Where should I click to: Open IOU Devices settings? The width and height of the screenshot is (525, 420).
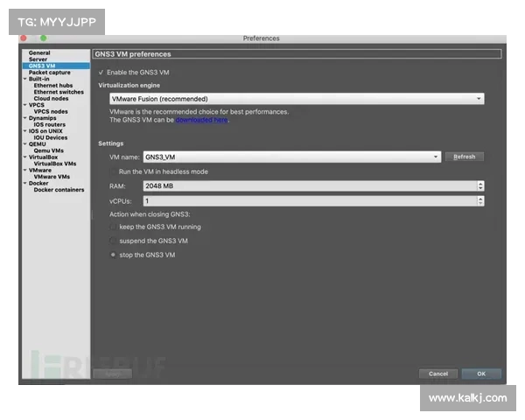(50, 137)
